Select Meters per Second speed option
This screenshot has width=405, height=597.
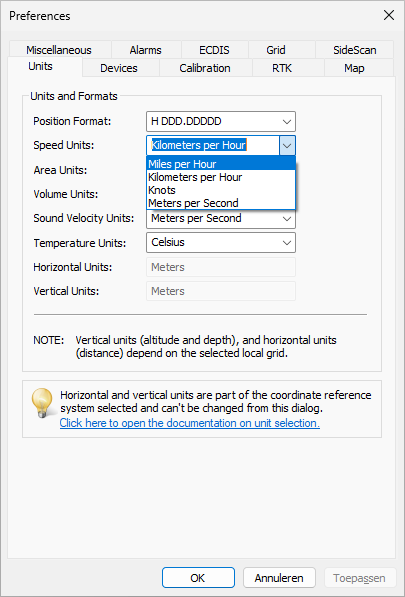coord(221,203)
